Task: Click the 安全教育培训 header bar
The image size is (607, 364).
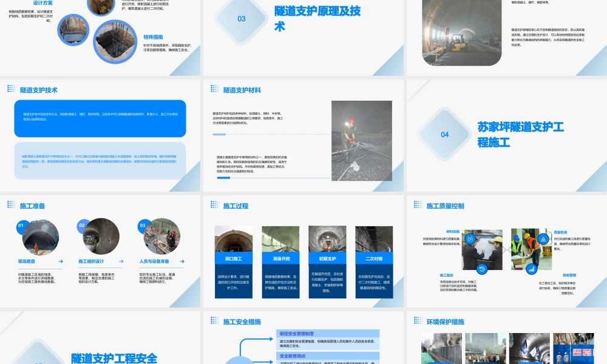Action: 328,356
